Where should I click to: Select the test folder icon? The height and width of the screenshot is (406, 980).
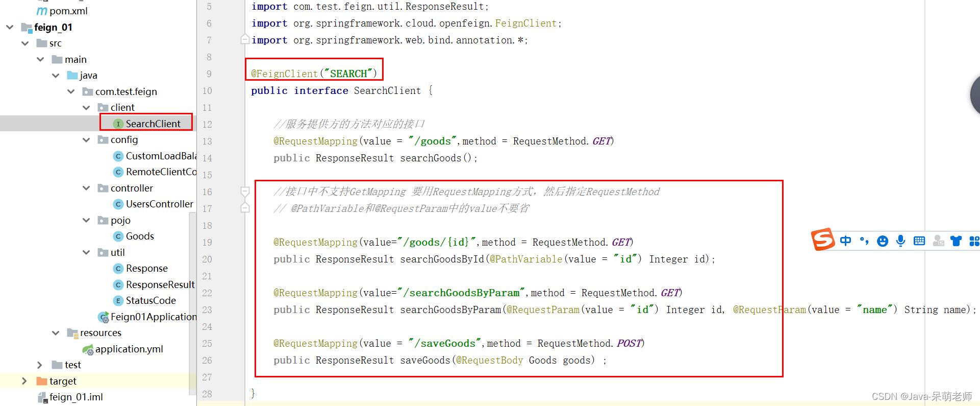57,365
